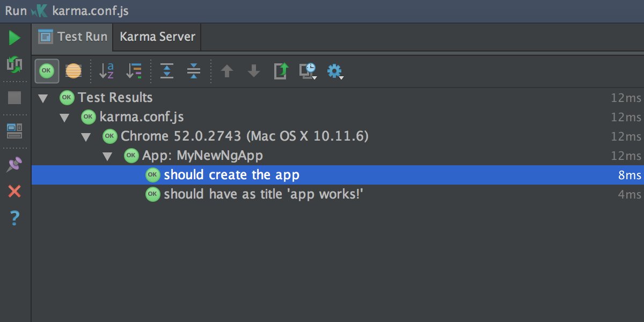Click the 8ms duration value
Image resolution: width=644 pixels, height=322 pixels.
pos(630,175)
